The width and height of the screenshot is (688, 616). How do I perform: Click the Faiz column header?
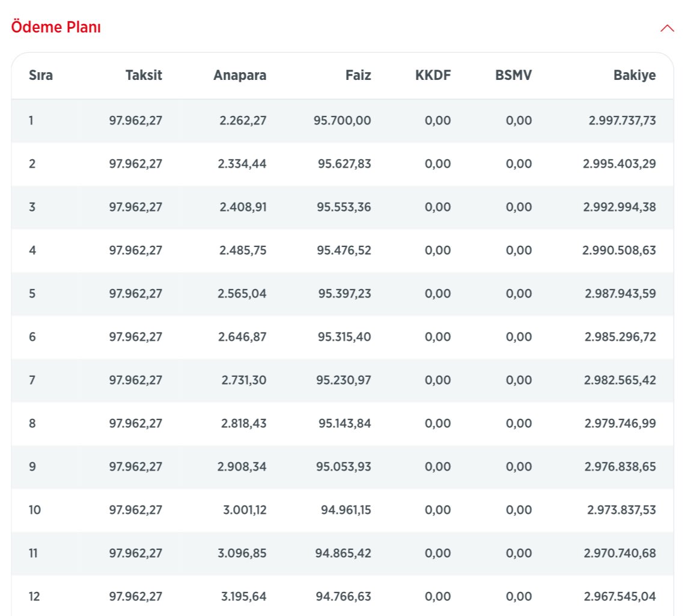point(358,76)
